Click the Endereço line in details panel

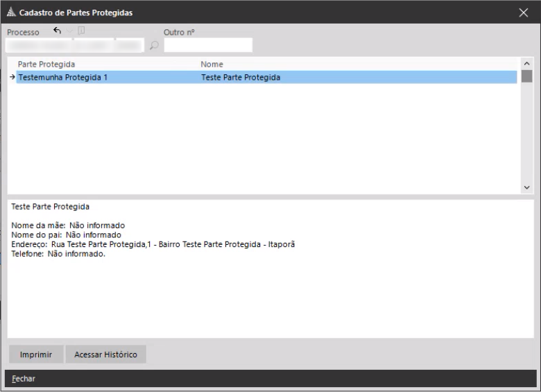coord(153,244)
